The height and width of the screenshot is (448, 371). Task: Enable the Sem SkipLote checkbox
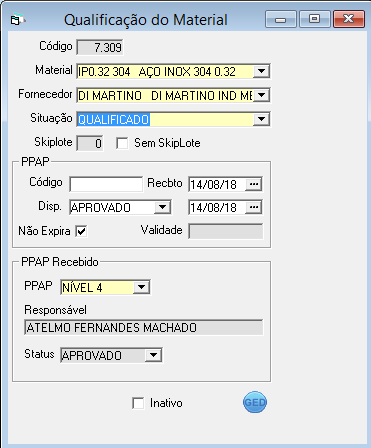[x=122, y=144]
